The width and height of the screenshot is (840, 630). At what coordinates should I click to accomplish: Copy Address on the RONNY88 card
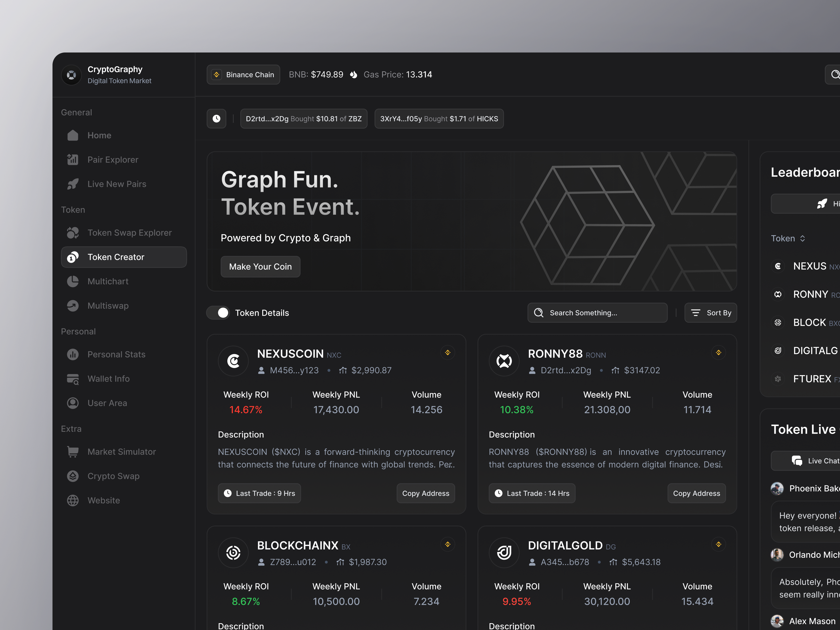tap(696, 493)
